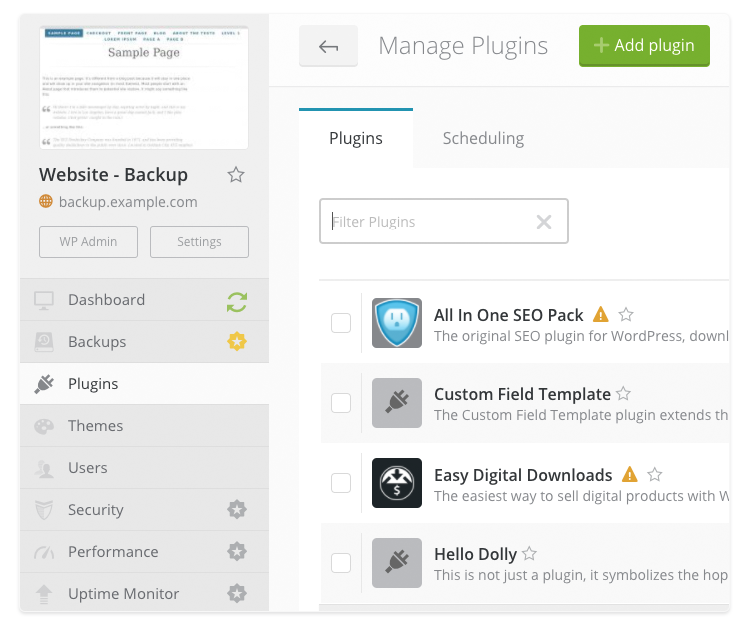Focus the Filter Plugins field
Image resolution: width=750 pixels, height=637 pixels.
(444, 221)
